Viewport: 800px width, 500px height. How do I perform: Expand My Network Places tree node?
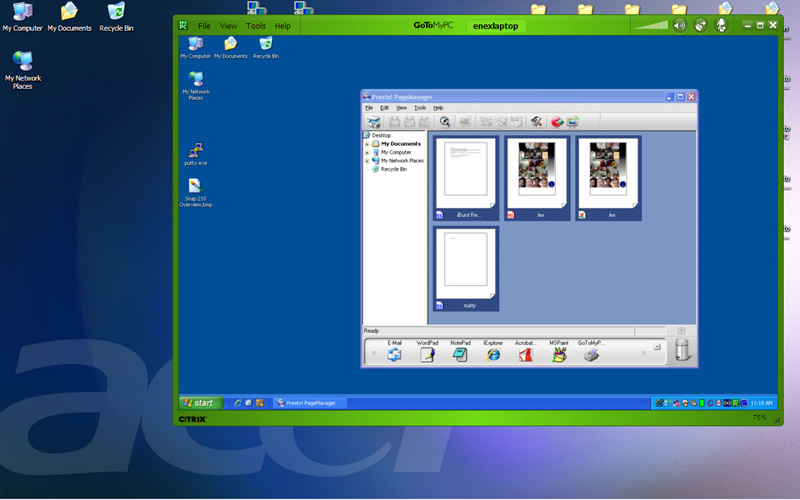367,161
